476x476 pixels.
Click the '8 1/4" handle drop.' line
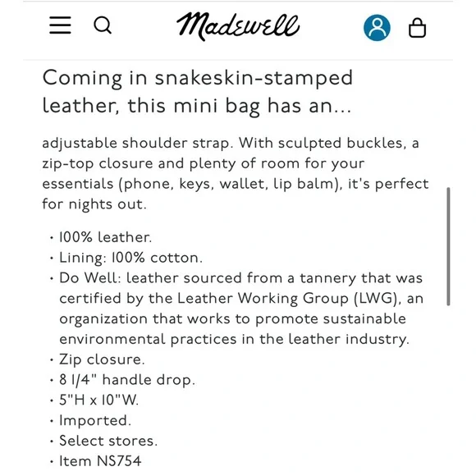coord(127,380)
